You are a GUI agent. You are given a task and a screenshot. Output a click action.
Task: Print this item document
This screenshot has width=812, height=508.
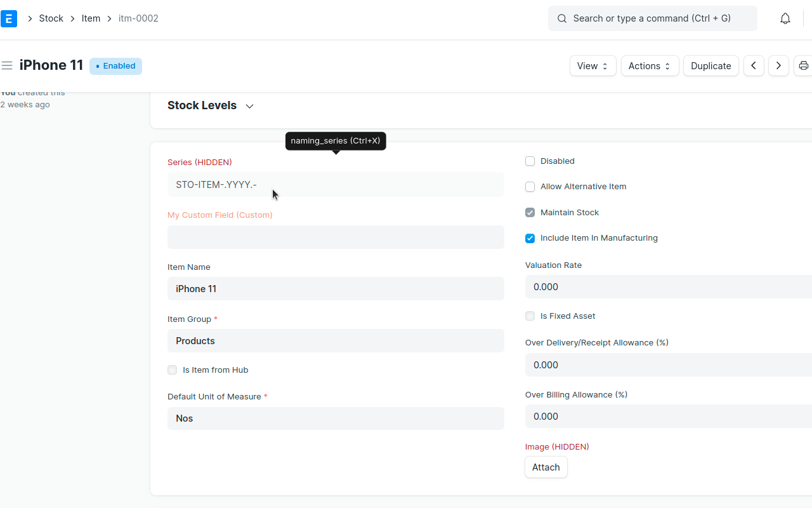point(803,66)
